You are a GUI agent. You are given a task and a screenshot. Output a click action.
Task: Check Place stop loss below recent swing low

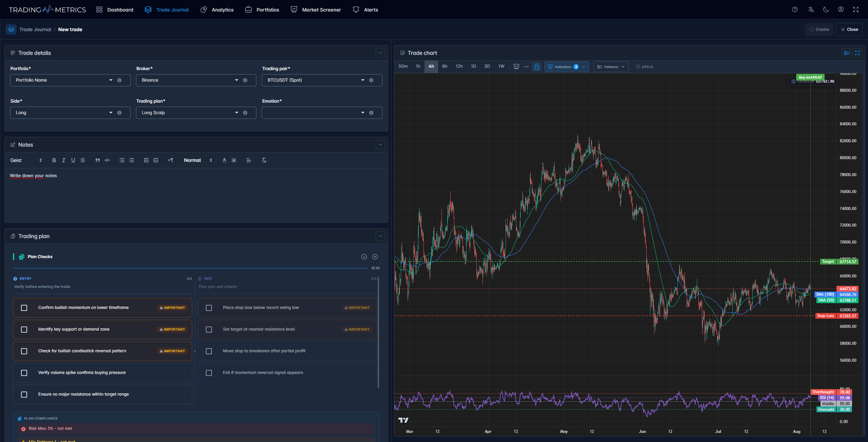(x=209, y=308)
